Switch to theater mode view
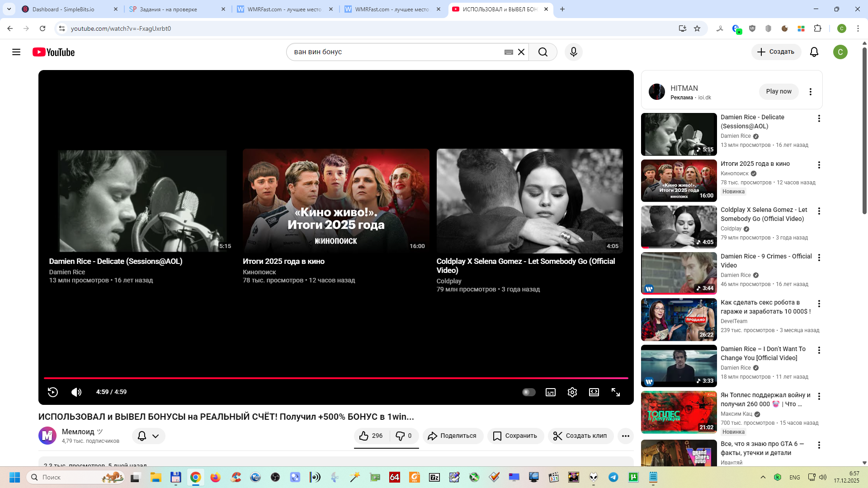Viewport: 868px width, 488px height. click(594, 392)
